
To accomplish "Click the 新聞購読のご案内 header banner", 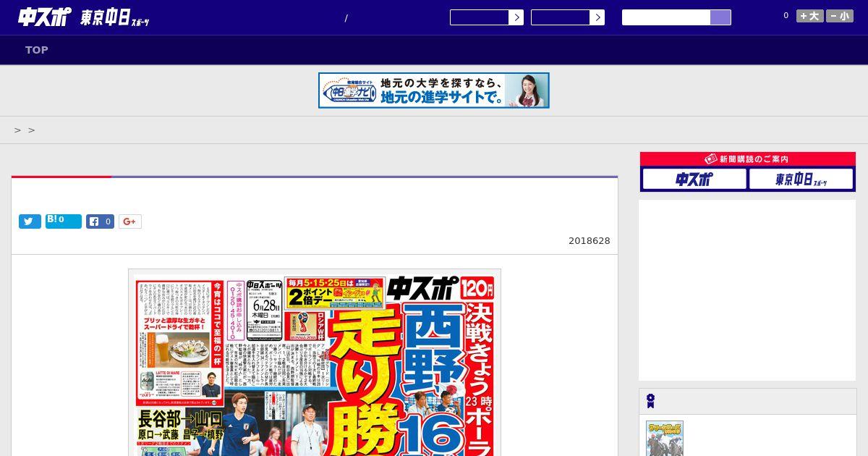I will click(748, 159).
